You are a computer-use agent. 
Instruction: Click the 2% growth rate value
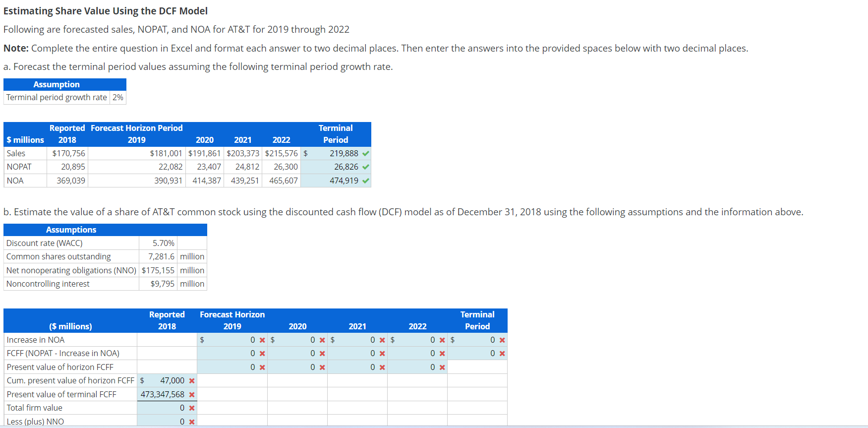click(x=118, y=97)
